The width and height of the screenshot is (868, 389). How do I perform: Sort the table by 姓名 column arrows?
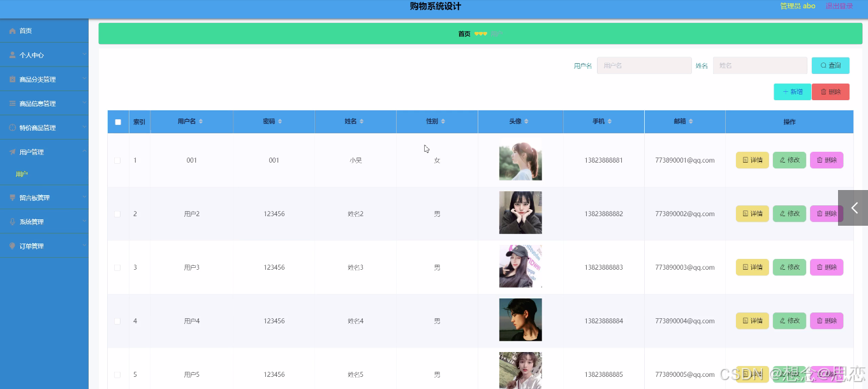pos(362,121)
